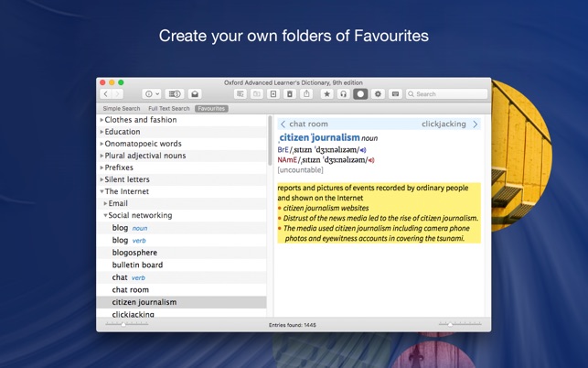Expand the Prefixes folder
588x368 pixels.
coord(102,168)
